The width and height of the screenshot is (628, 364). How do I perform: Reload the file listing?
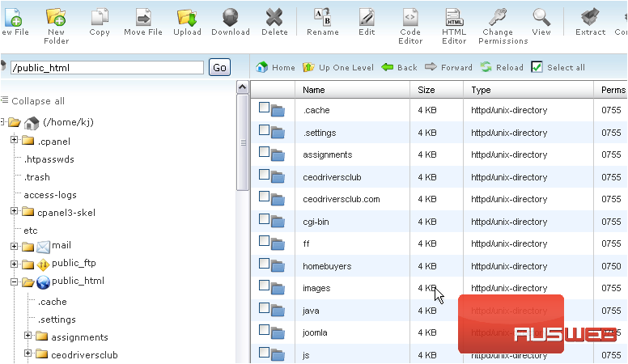[502, 67]
